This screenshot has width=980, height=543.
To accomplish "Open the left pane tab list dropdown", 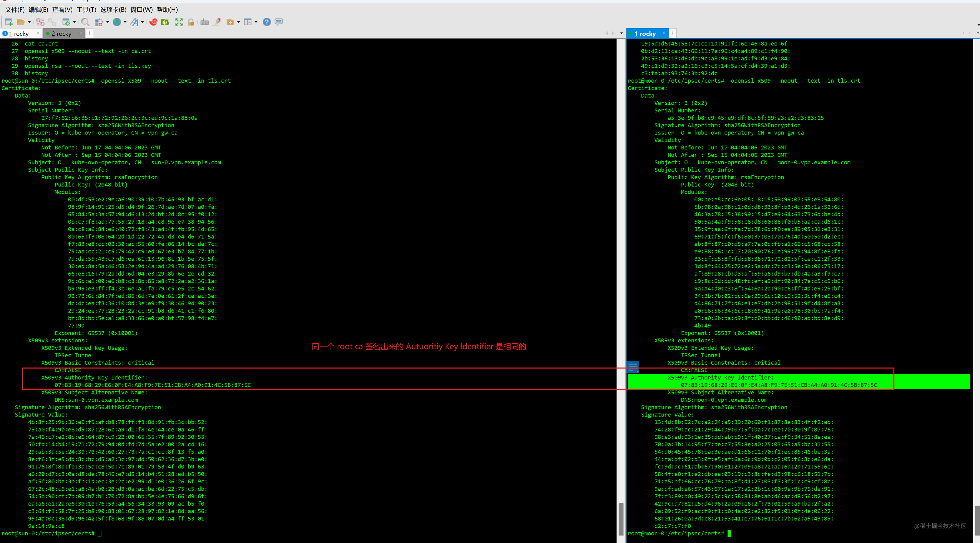I will (x=622, y=33).
